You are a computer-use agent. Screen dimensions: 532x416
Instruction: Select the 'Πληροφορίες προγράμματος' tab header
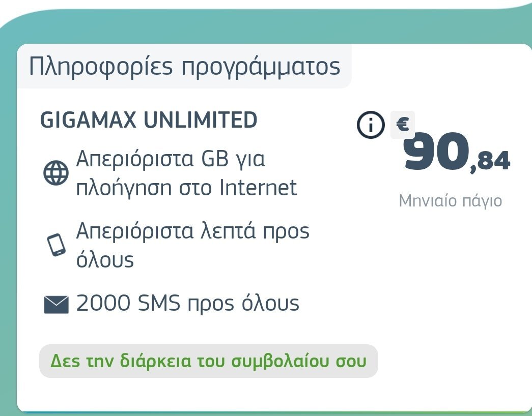[184, 66]
